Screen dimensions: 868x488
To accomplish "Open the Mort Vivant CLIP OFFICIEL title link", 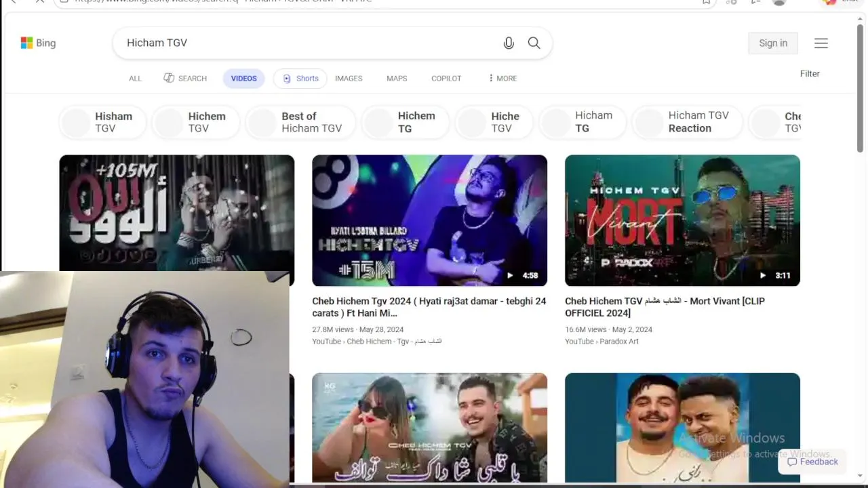I will (x=665, y=307).
